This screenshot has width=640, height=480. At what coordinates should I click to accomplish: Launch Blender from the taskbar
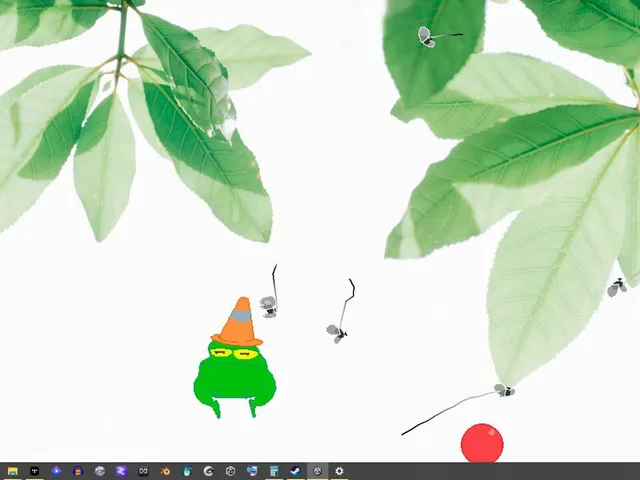[165, 471]
